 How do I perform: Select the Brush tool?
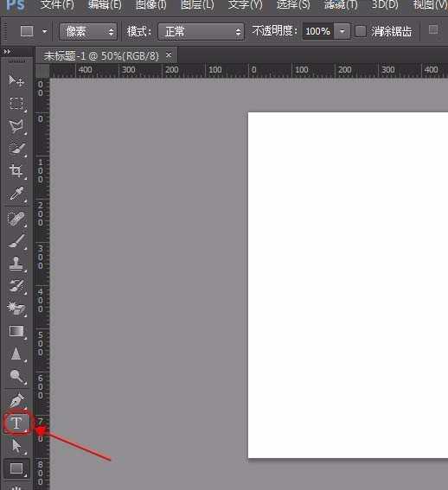[16, 241]
